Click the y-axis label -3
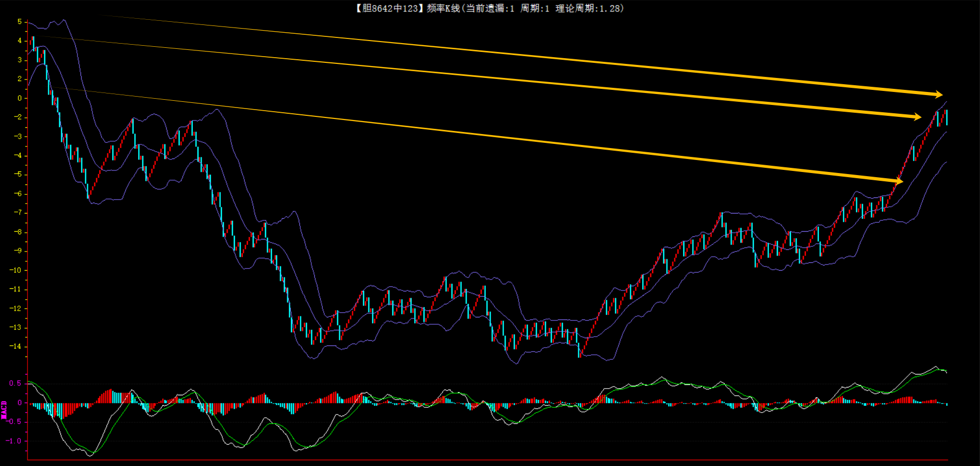This screenshot has width=980, height=466. pos(18,137)
